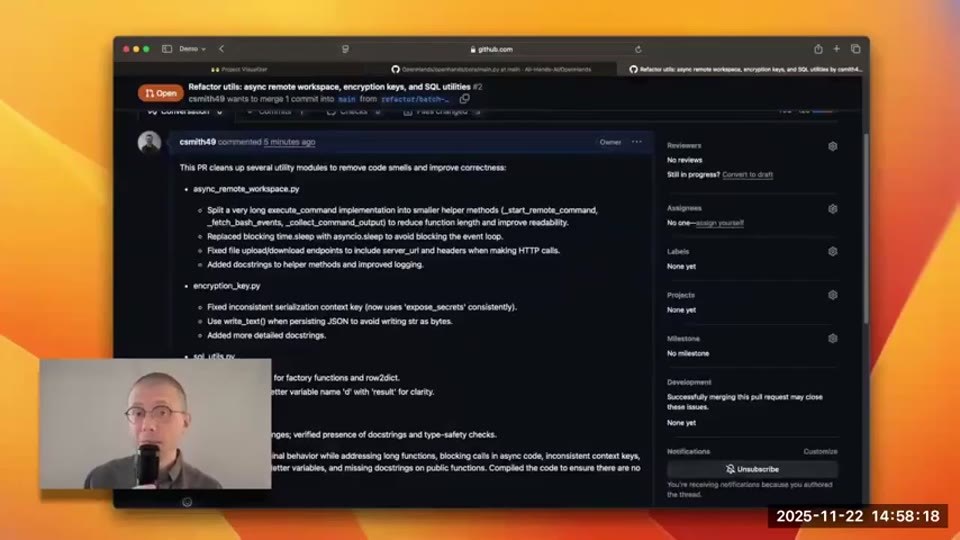Open the csmith49 author link in header
The height and width of the screenshot is (540, 960).
tap(206, 99)
